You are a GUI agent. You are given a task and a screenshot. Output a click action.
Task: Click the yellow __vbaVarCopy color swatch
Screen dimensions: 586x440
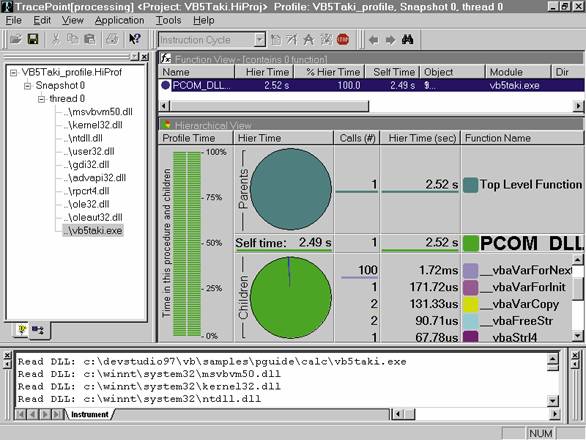(x=471, y=304)
